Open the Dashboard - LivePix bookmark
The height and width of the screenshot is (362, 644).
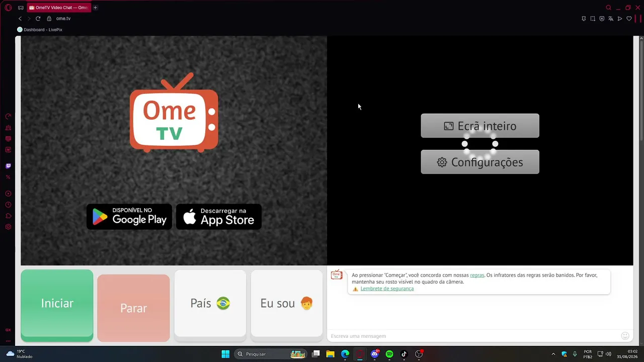pyautogui.click(x=40, y=30)
